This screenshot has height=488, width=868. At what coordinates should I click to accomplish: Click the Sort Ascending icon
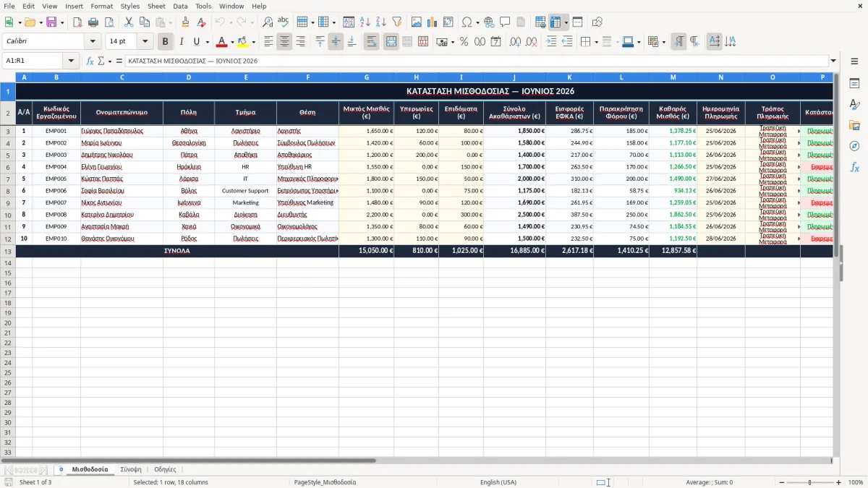[365, 22]
